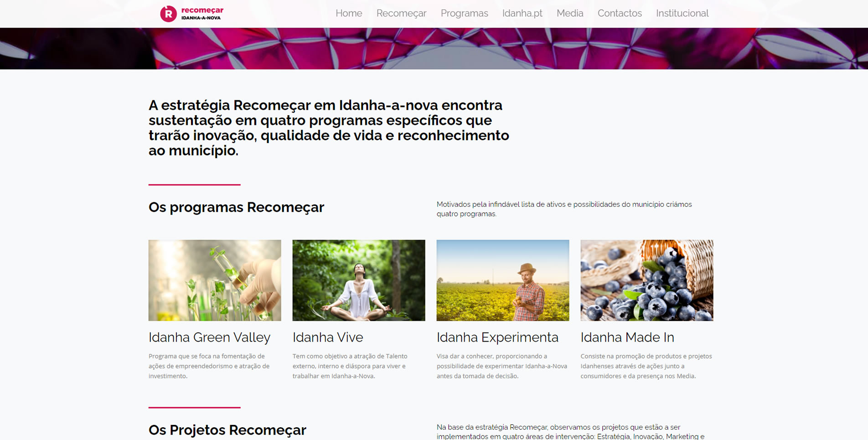The image size is (868, 440).
Task: Go to the Idanha.pt menu link
Action: [x=522, y=13]
